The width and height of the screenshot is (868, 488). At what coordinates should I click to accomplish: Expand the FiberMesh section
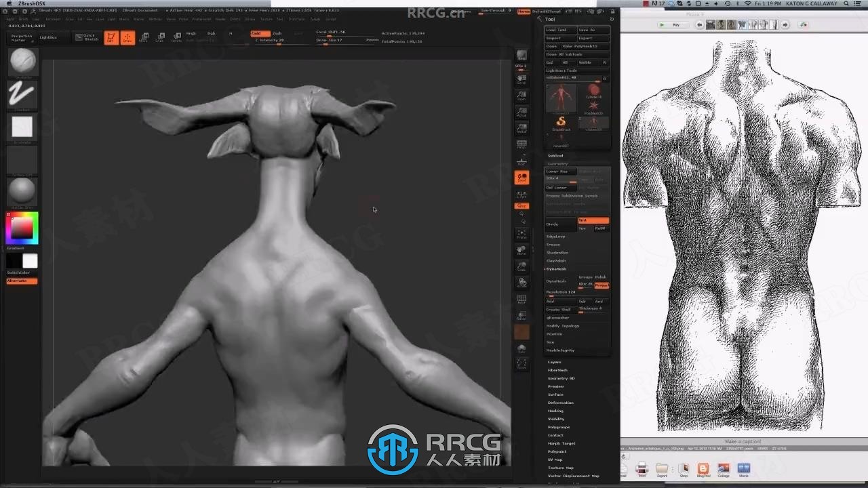(x=557, y=370)
